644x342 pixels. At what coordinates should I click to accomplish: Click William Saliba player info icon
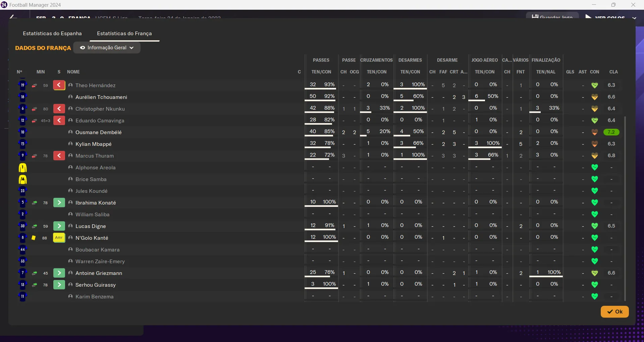(x=70, y=214)
